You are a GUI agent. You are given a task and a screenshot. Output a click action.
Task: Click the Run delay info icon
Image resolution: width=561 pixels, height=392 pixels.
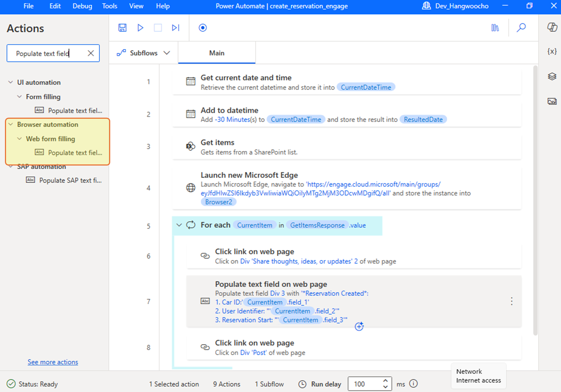point(413,383)
